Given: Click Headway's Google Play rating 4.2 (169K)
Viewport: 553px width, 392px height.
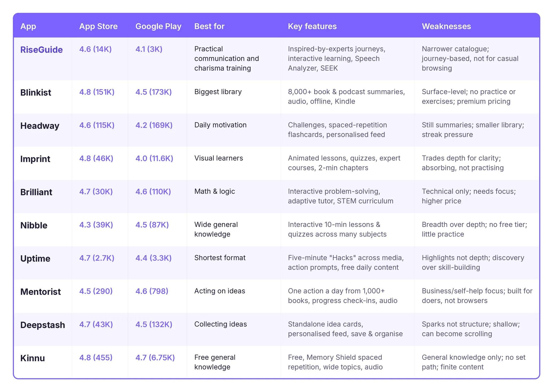Looking at the screenshot, I should (x=154, y=125).
